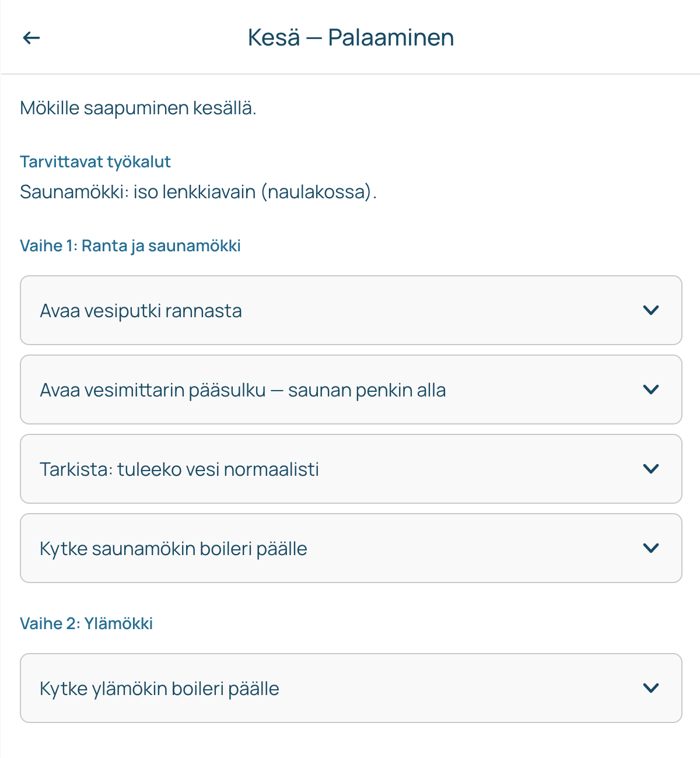
Task: Click the Kytke saunamökin boileri päälle text
Action: [x=173, y=549]
